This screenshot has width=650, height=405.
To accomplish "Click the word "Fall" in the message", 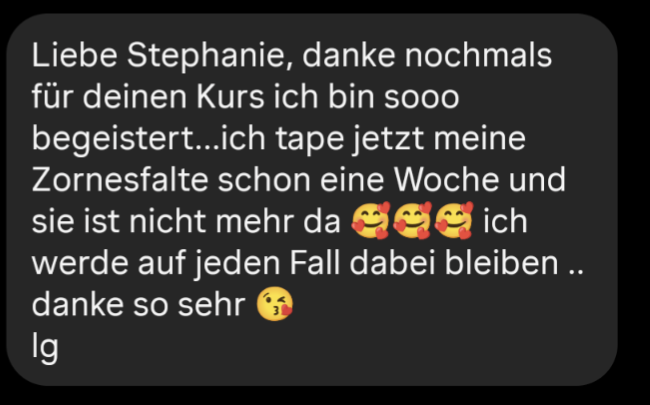I will pos(315,262).
